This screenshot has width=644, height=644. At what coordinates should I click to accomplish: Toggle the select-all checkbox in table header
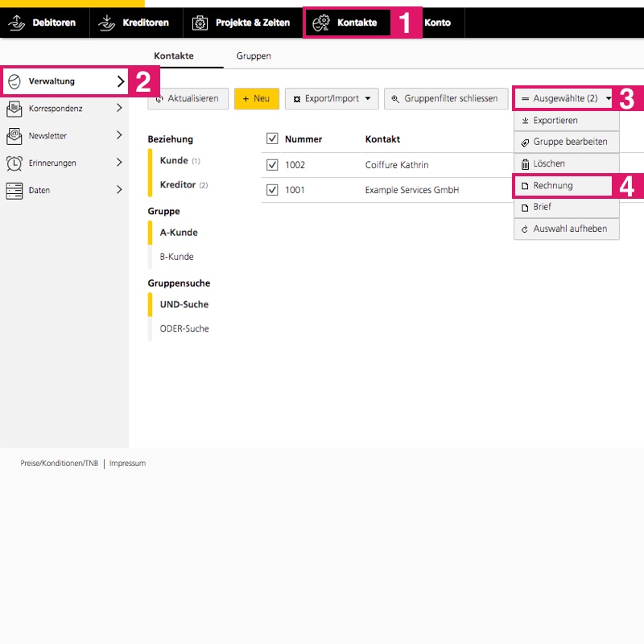tap(272, 138)
